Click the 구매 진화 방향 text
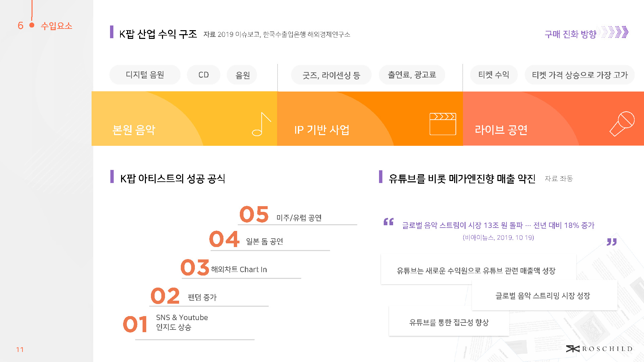This screenshot has width=644, height=362. (570, 34)
